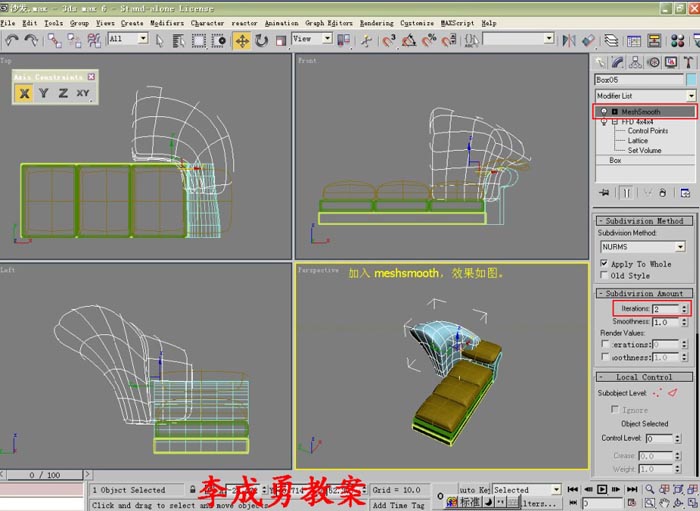The image size is (700, 511).
Task: Collapse the Subdivision Amount rollout
Action: click(645, 293)
